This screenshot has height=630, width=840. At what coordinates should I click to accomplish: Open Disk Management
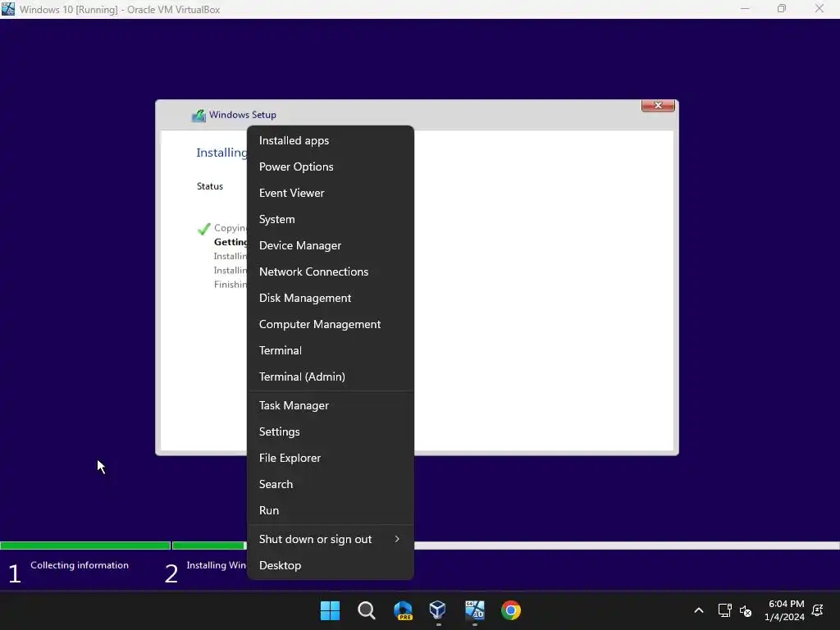(331, 299)
